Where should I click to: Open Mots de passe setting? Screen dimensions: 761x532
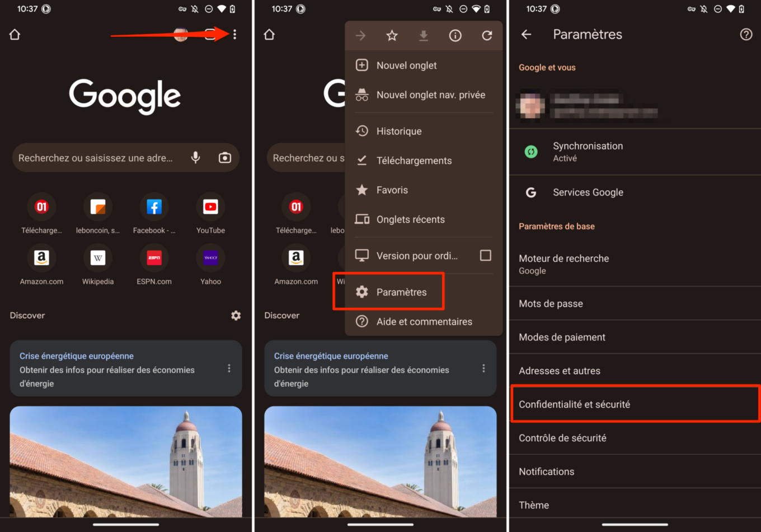635,304
